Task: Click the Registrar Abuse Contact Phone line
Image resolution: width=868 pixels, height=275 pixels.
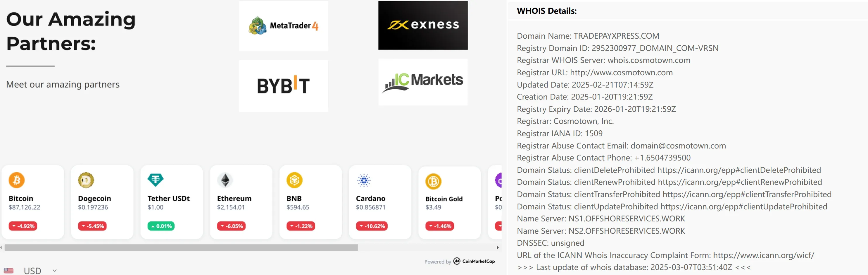Action: (x=604, y=158)
